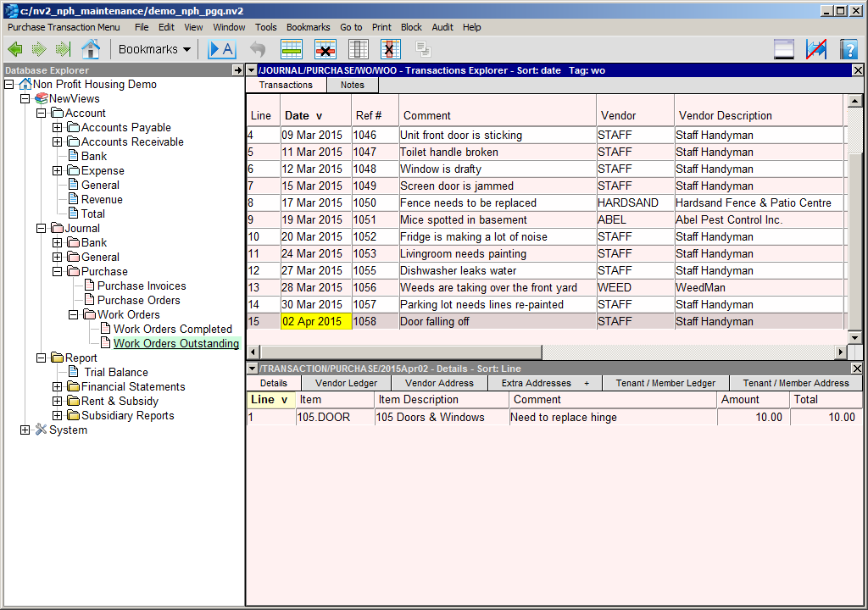This screenshot has width=868, height=610.
Task: Expand the System tree node
Action: click(x=25, y=430)
